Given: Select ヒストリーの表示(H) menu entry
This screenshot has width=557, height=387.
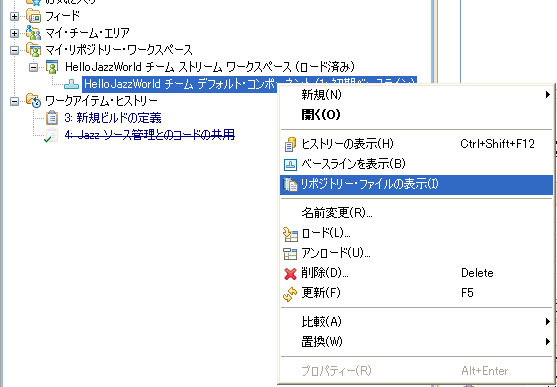Looking at the screenshot, I should pos(416,144).
